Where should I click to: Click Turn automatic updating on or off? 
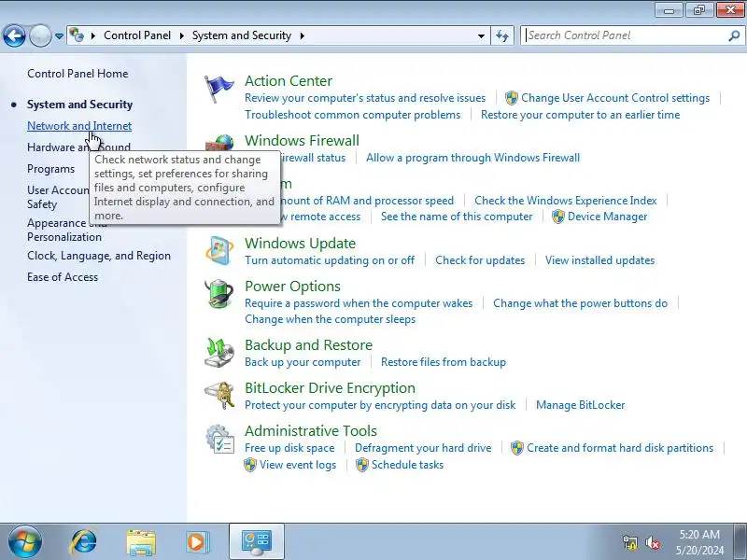[330, 260]
